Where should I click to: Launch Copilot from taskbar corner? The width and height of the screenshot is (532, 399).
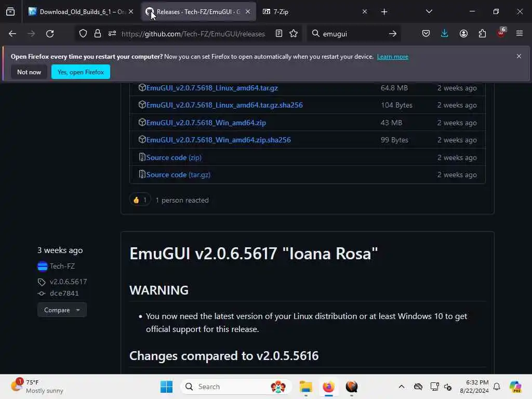(x=515, y=387)
